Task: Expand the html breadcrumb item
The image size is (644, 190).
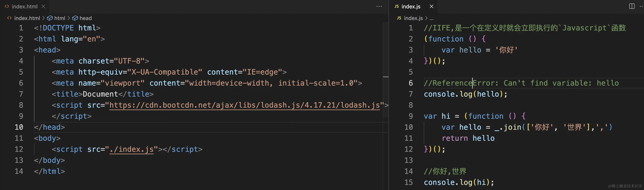Action: [x=59, y=18]
